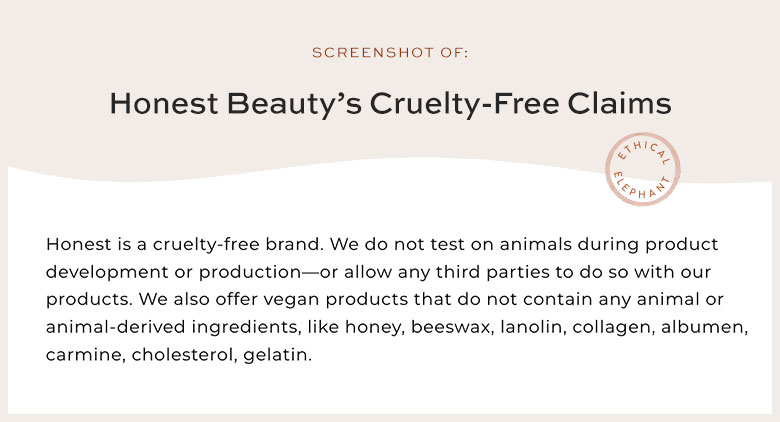The height and width of the screenshot is (422, 780).
Task: Click the word 'animals' in first line
Action: 535,244
